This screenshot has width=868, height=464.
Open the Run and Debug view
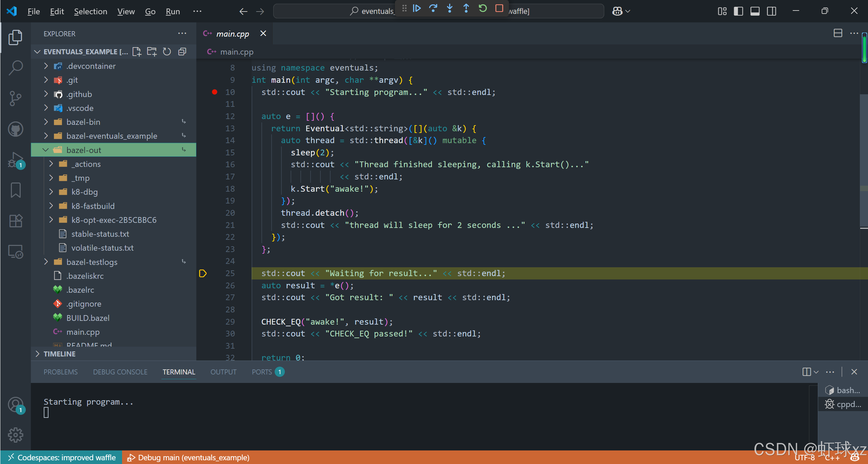tap(15, 160)
